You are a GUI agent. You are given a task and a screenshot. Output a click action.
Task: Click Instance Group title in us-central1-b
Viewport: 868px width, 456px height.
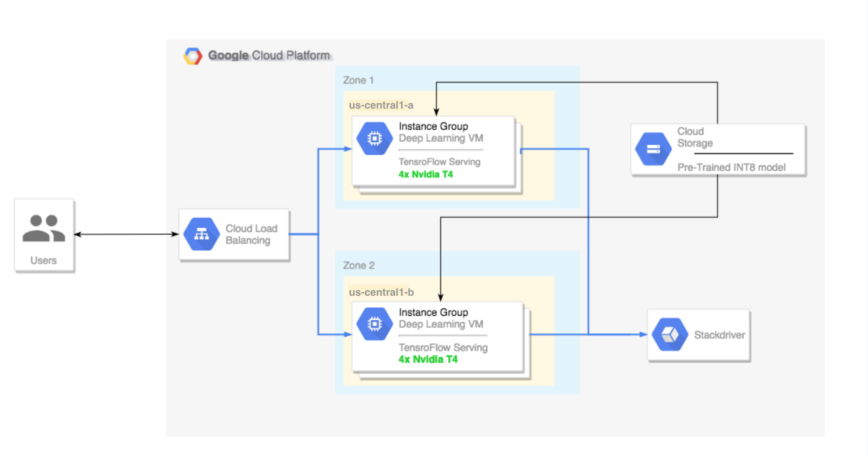tap(433, 312)
